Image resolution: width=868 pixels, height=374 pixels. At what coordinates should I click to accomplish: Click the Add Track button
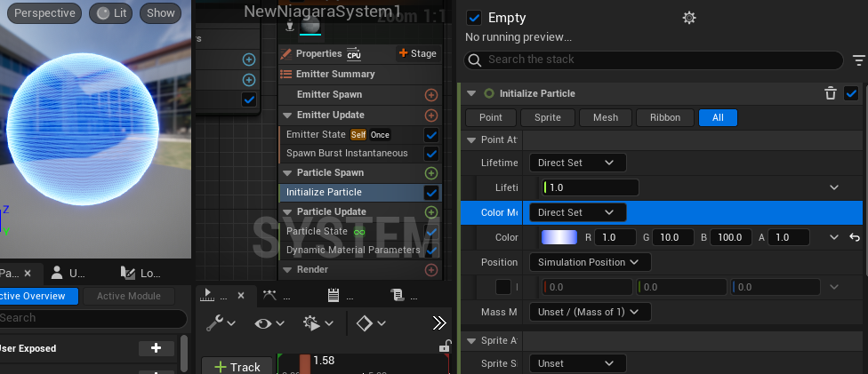(237, 367)
